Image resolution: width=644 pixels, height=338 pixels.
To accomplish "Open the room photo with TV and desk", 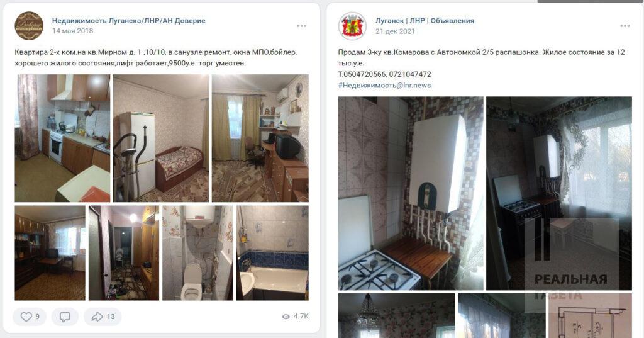I will pyautogui.click(x=260, y=138).
